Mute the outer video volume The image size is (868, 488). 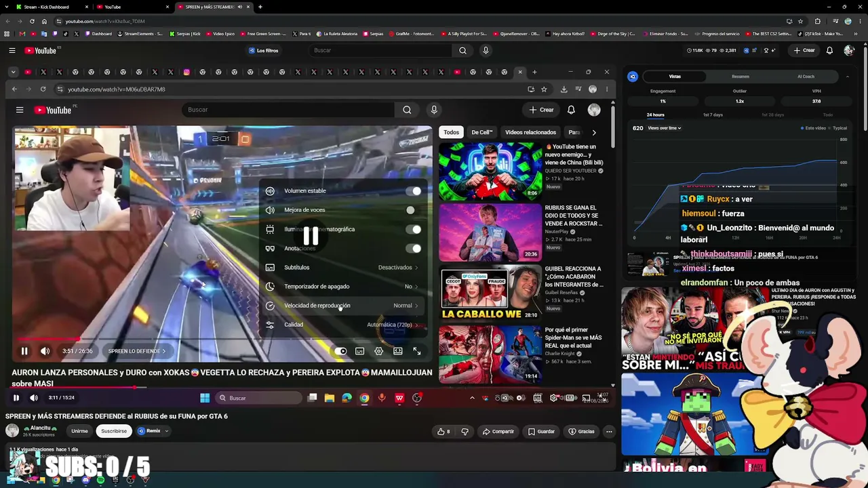pyautogui.click(x=34, y=398)
